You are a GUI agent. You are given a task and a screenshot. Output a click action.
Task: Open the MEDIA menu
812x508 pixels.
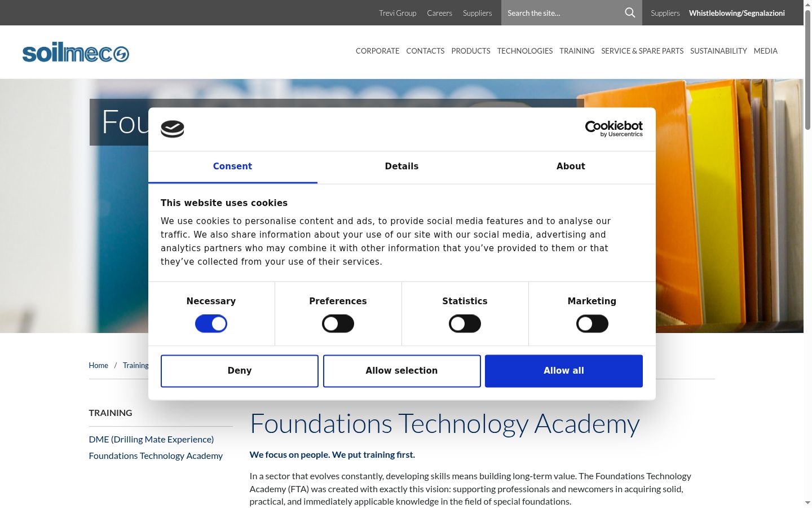tap(766, 51)
